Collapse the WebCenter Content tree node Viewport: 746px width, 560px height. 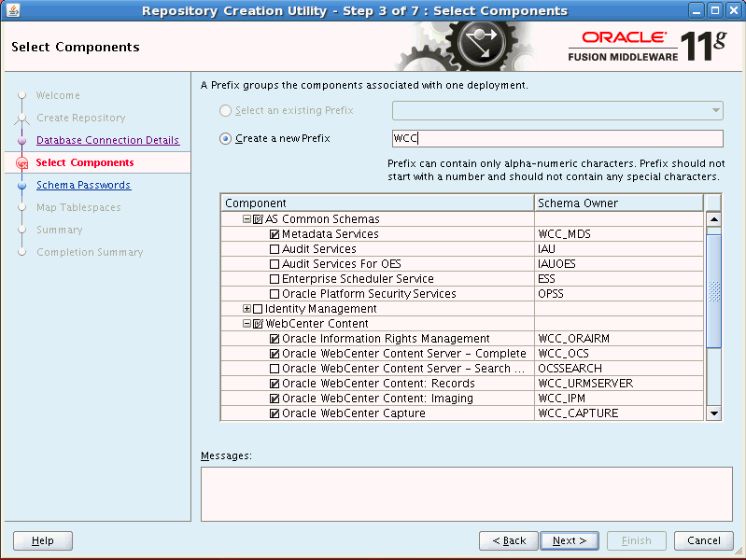pyautogui.click(x=246, y=324)
